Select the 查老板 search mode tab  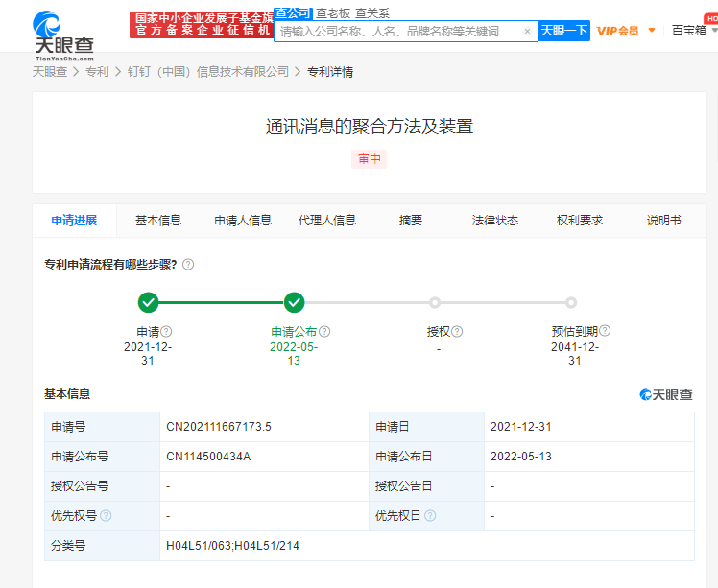(x=333, y=13)
